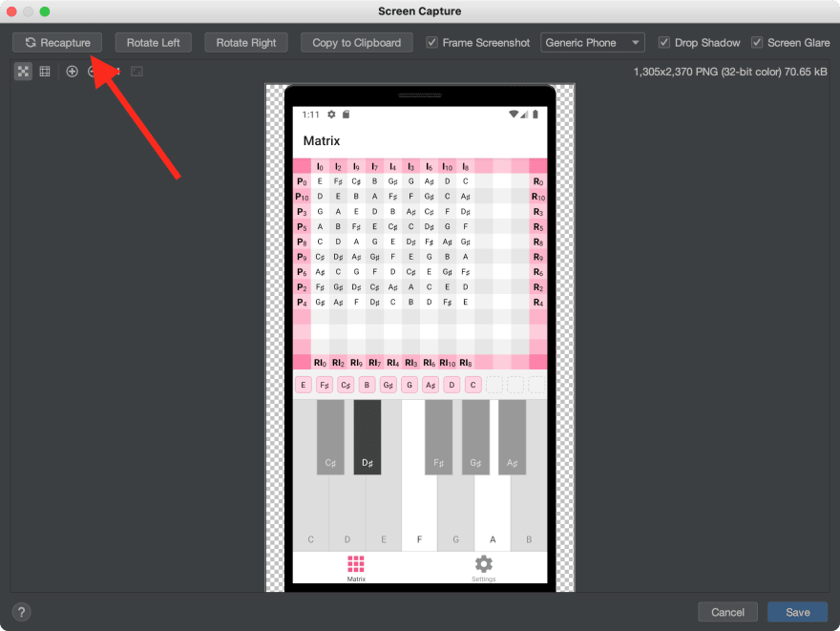Screen dimensions: 840x631
Task: Click the RI0 label at matrix bottom
Action: [320, 363]
